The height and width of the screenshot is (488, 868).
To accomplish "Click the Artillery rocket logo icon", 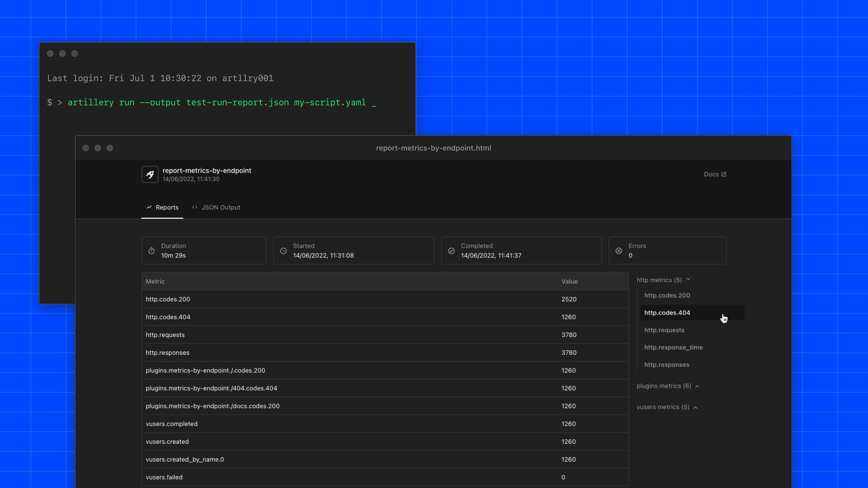I will click(150, 174).
